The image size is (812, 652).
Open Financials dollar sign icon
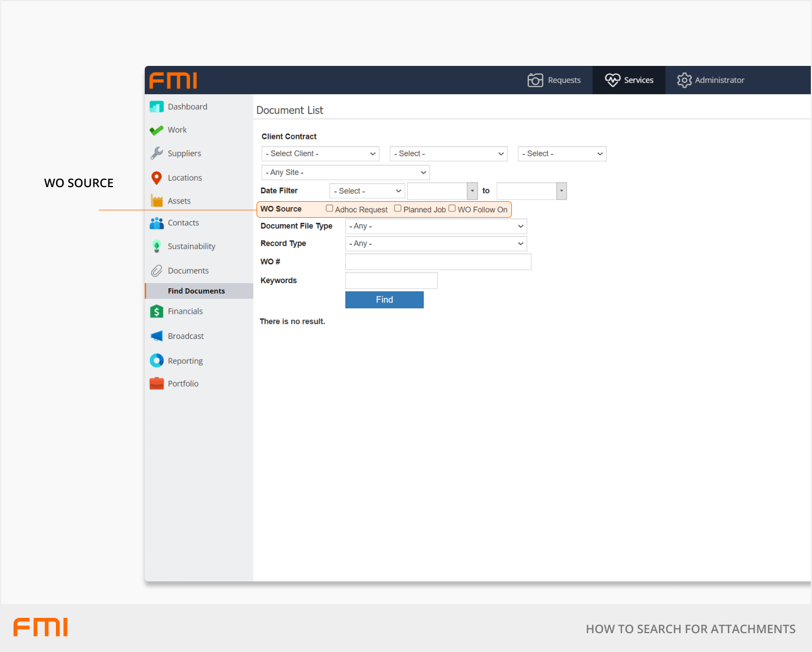(157, 311)
